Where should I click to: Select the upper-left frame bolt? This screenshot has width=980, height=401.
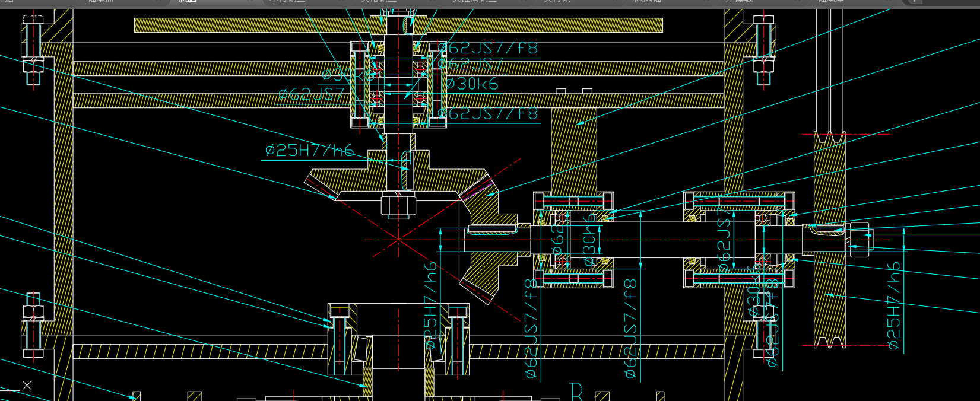[33, 50]
